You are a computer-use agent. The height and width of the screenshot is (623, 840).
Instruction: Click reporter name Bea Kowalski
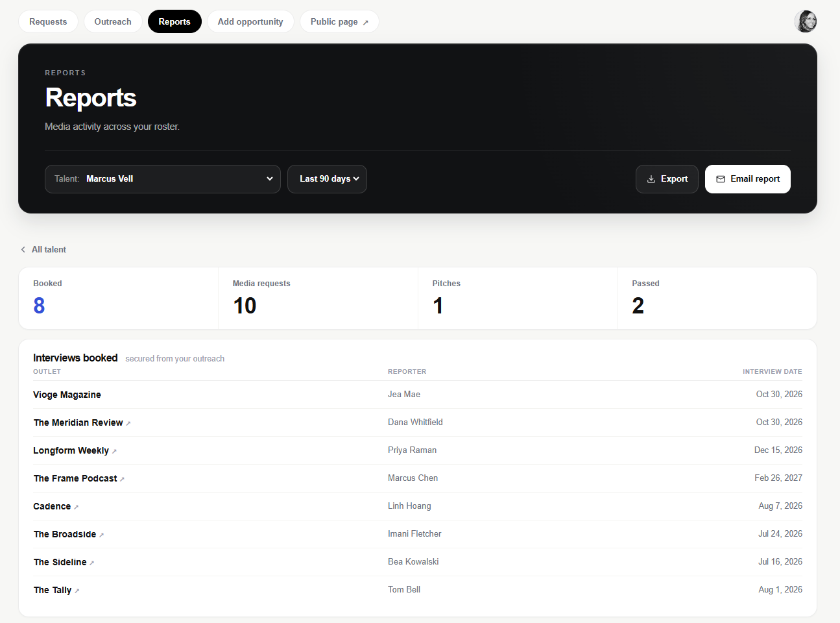[413, 562]
